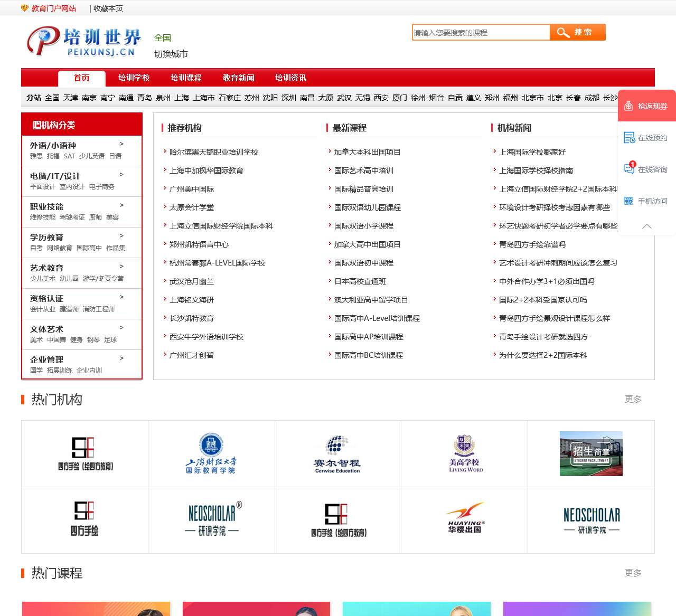Open 在线咨询 chat icon

629,169
